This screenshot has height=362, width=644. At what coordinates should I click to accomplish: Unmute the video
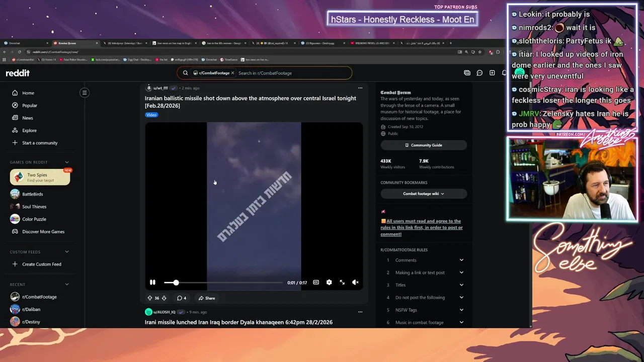click(355, 283)
